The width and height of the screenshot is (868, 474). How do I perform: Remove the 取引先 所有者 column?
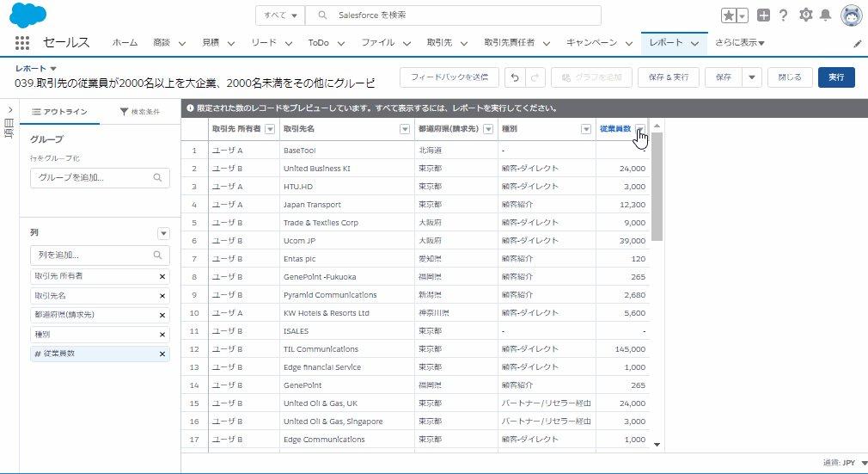[x=162, y=277]
